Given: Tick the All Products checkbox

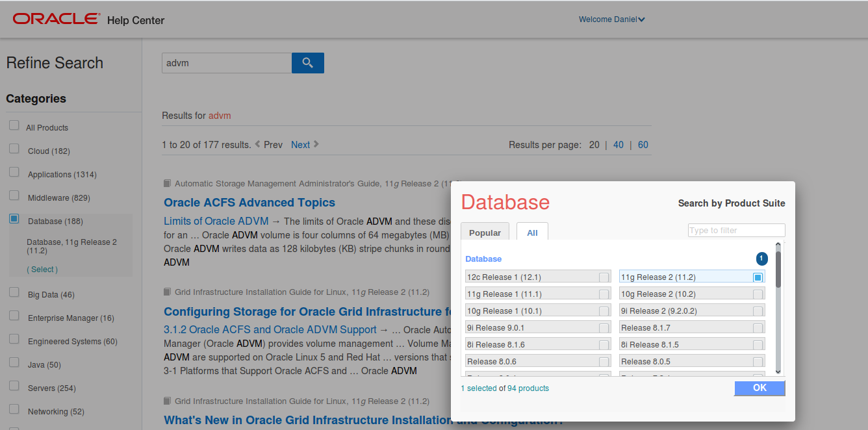Looking at the screenshot, I should (14, 125).
